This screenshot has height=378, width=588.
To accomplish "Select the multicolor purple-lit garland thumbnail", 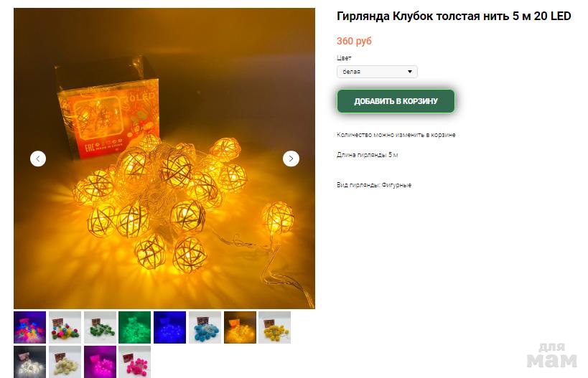I will click(29, 327).
